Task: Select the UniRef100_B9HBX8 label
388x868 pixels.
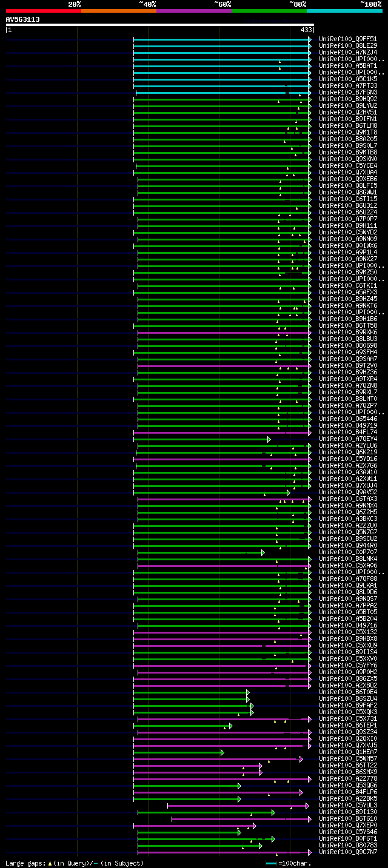Action: coord(348,638)
